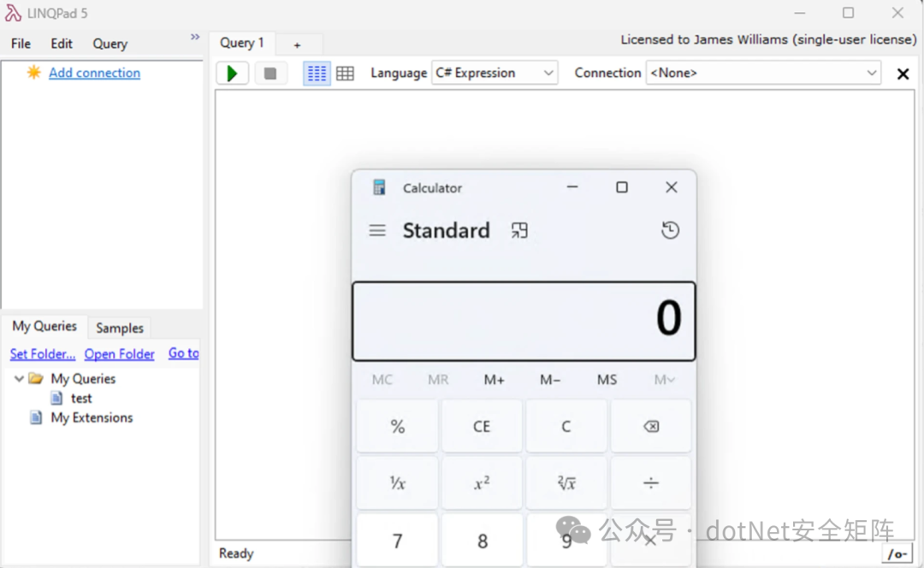Open the Edit menu in LINQPad

click(x=62, y=44)
